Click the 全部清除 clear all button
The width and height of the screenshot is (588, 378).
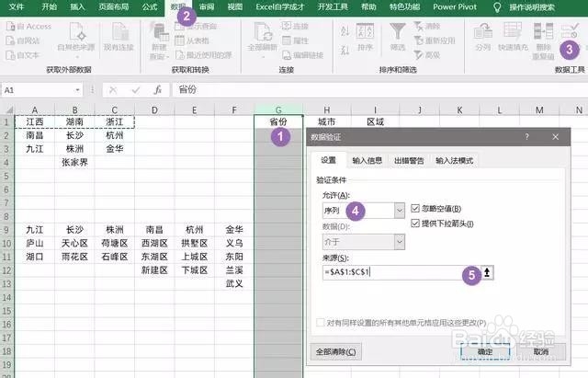click(335, 352)
